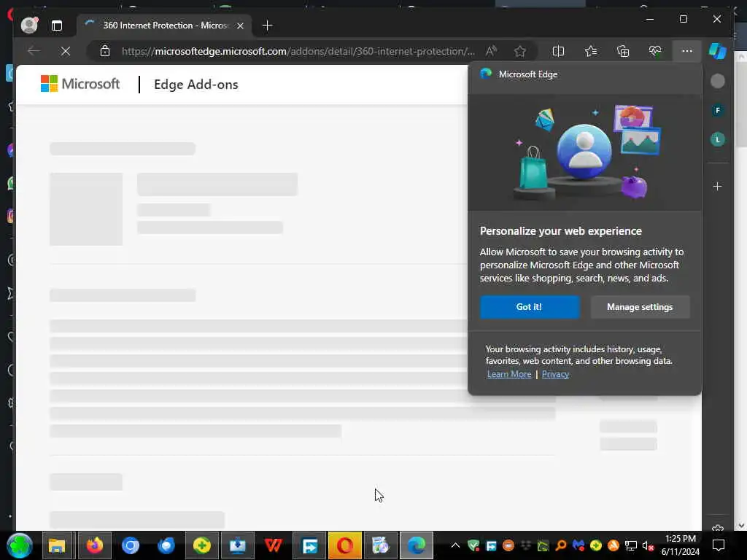Click the Microsoft logo
The height and width of the screenshot is (560, 747).
pyautogui.click(x=80, y=84)
